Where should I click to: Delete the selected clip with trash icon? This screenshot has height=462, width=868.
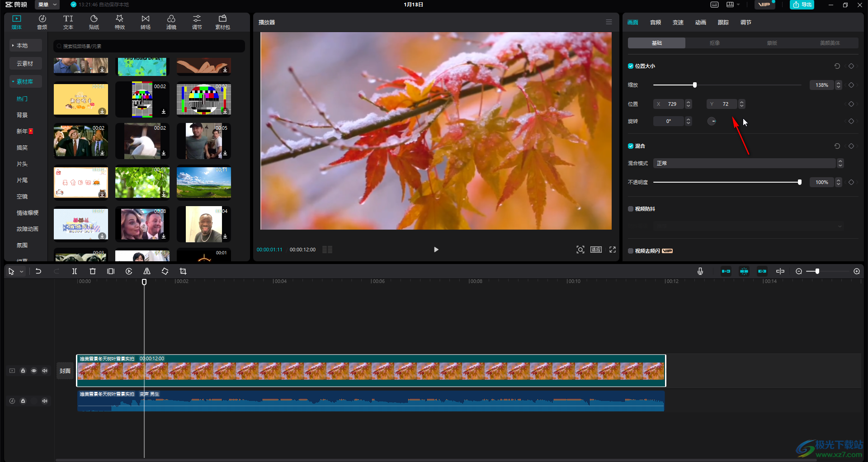(x=93, y=271)
